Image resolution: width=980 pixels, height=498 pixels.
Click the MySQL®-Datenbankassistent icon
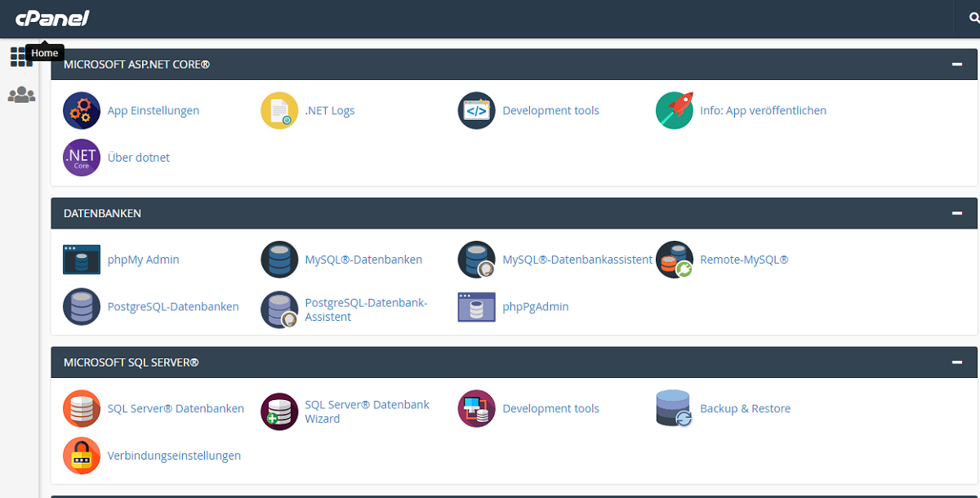pyautogui.click(x=477, y=260)
